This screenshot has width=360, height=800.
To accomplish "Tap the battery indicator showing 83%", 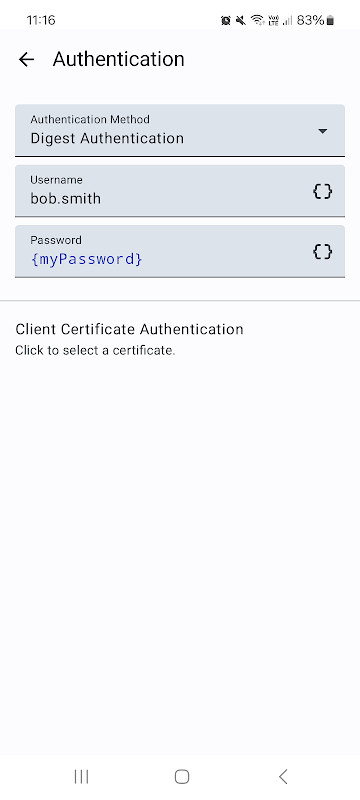I will tap(316, 20).
